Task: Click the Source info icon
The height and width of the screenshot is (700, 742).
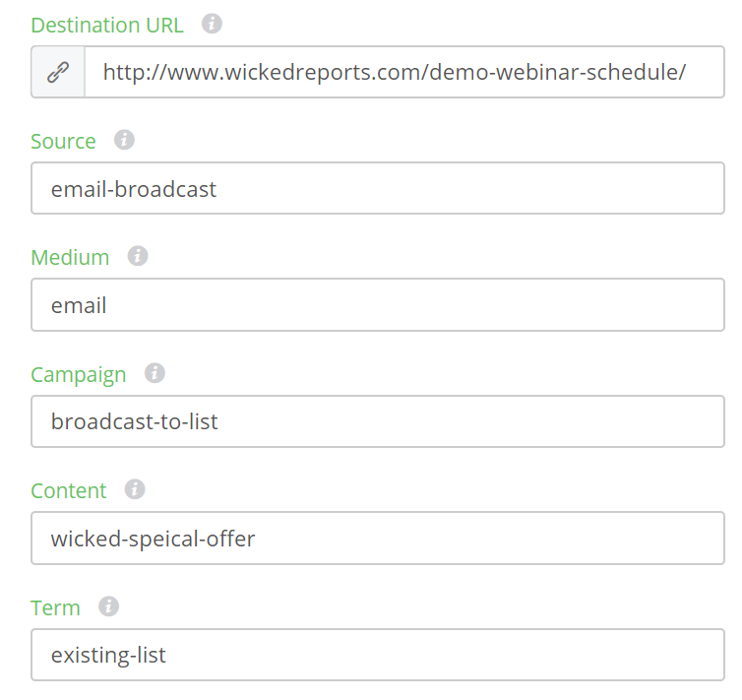Action: tap(124, 140)
